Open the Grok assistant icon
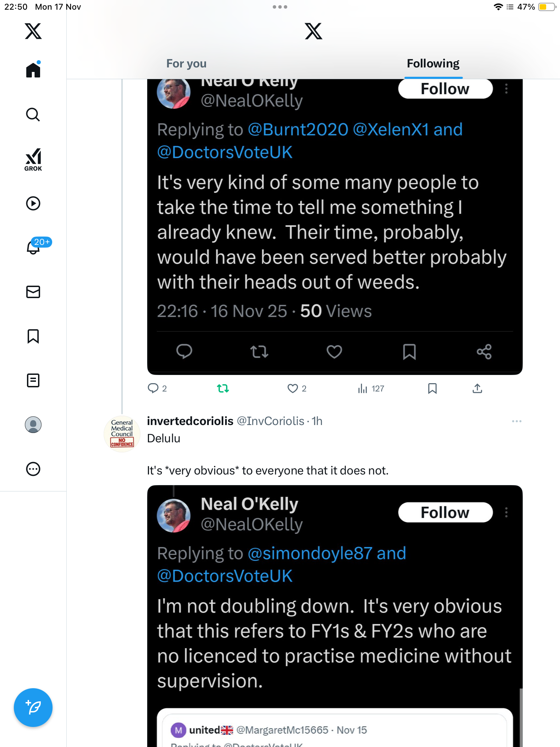This screenshot has height=747, width=560. (33, 159)
